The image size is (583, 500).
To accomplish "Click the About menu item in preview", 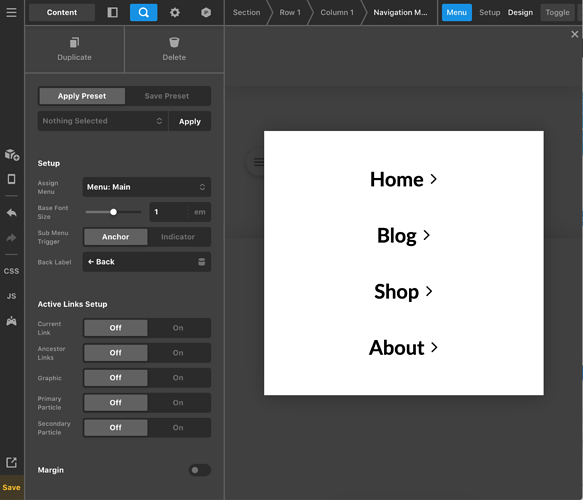I will pos(397,348).
